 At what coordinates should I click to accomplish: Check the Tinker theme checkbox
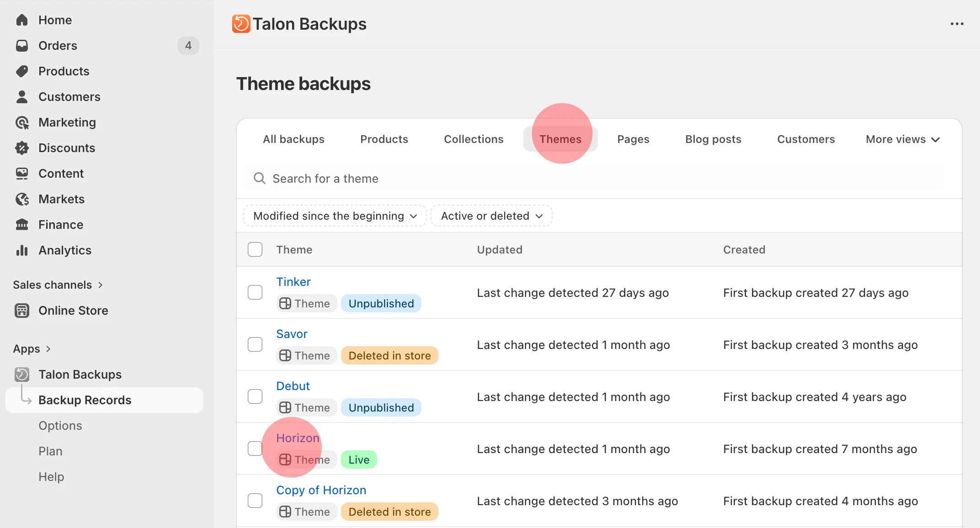(x=255, y=292)
